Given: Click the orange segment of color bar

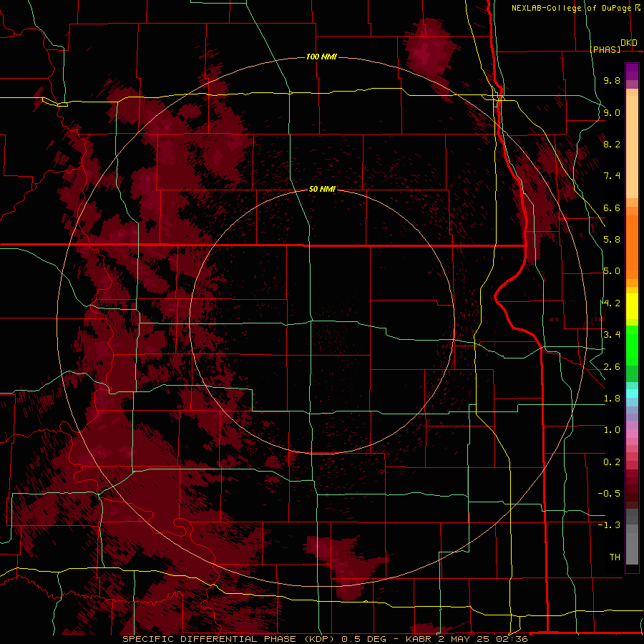Looking at the screenshot, I should point(632,248).
